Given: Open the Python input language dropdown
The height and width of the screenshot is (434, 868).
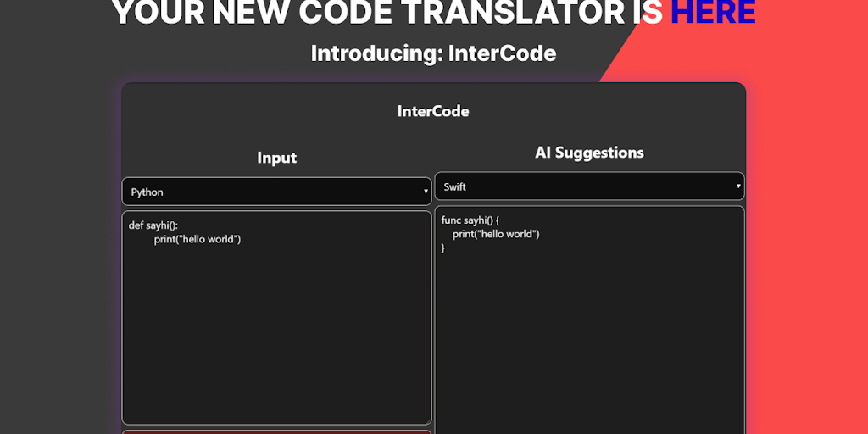Looking at the screenshot, I should (277, 192).
